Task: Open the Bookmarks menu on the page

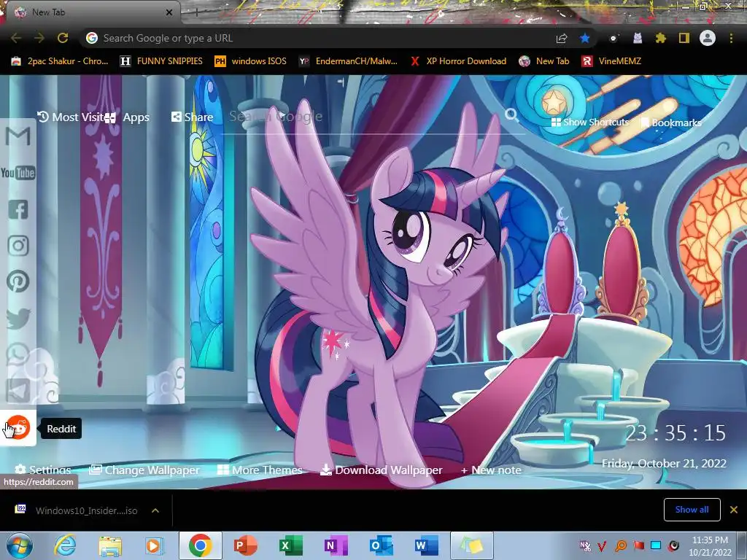Action: (x=671, y=122)
